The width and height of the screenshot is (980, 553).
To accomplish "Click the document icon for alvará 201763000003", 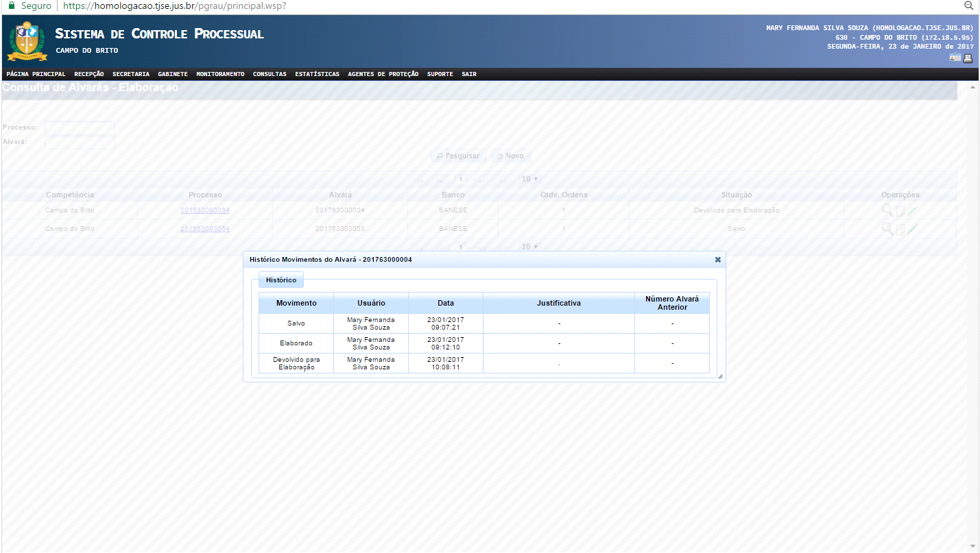I will click(900, 230).
